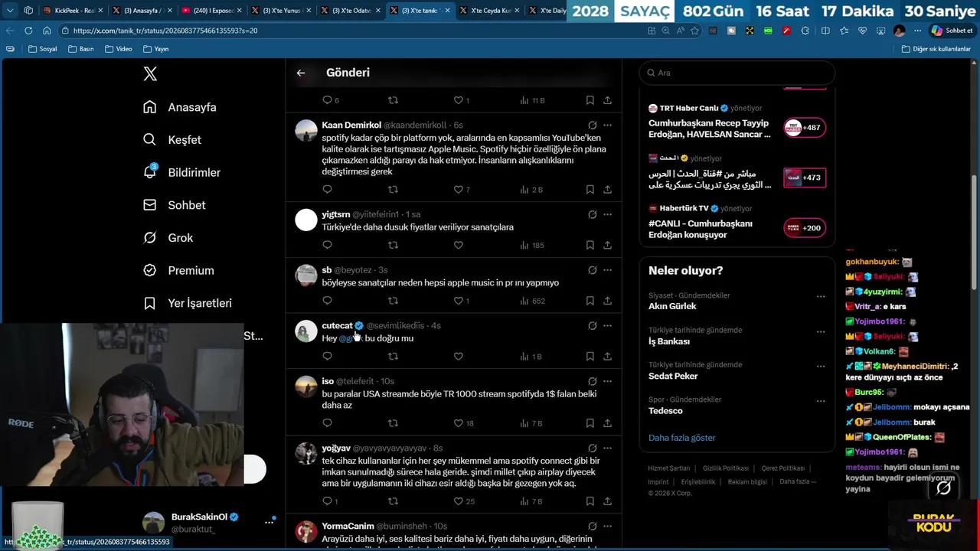Open the Yayın bookmarks folder
This screenshot has width=980, height=551.
(155, 49)
